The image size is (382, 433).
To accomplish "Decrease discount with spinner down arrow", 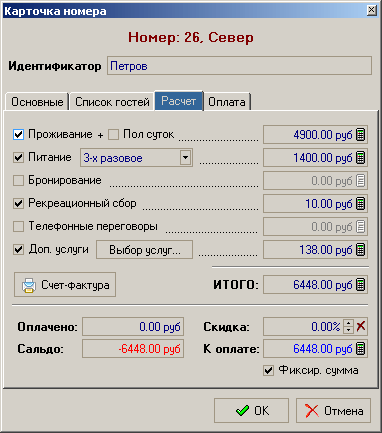I will [348, 330].
